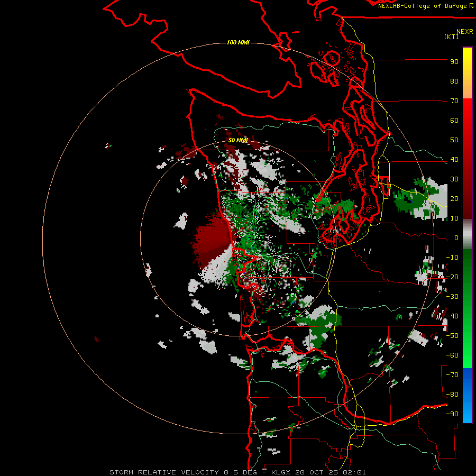This screenshot has height=476, width=476.
Task: Click the -80 value on the velocity scale
Action: pos(452,395)
